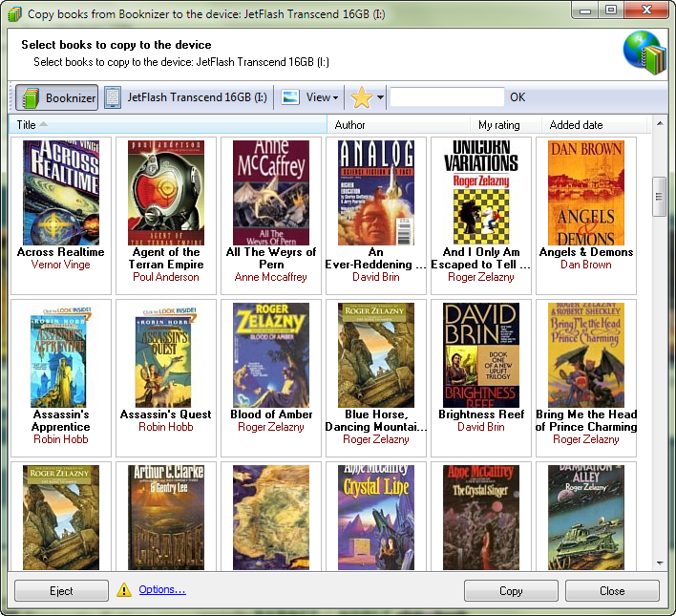Click author Robin Hobb under Assassin's Apprentice
Viewport: 676px width, 616px height.
click(x=61, y=439)
